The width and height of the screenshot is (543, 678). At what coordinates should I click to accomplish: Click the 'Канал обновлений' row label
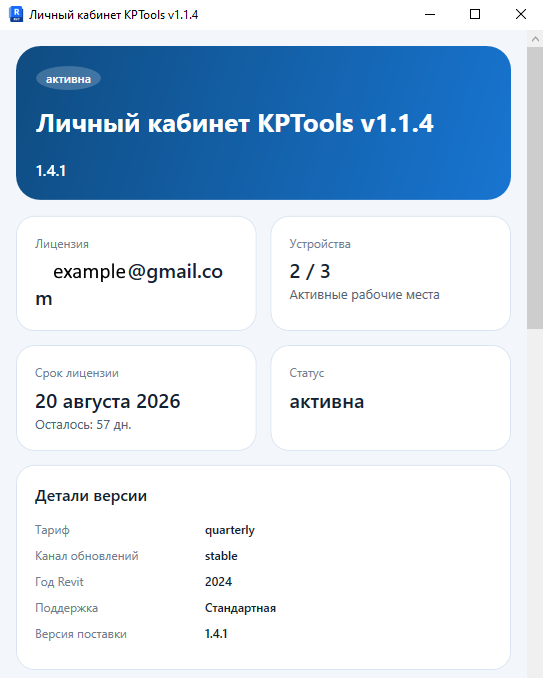point(87,556)
